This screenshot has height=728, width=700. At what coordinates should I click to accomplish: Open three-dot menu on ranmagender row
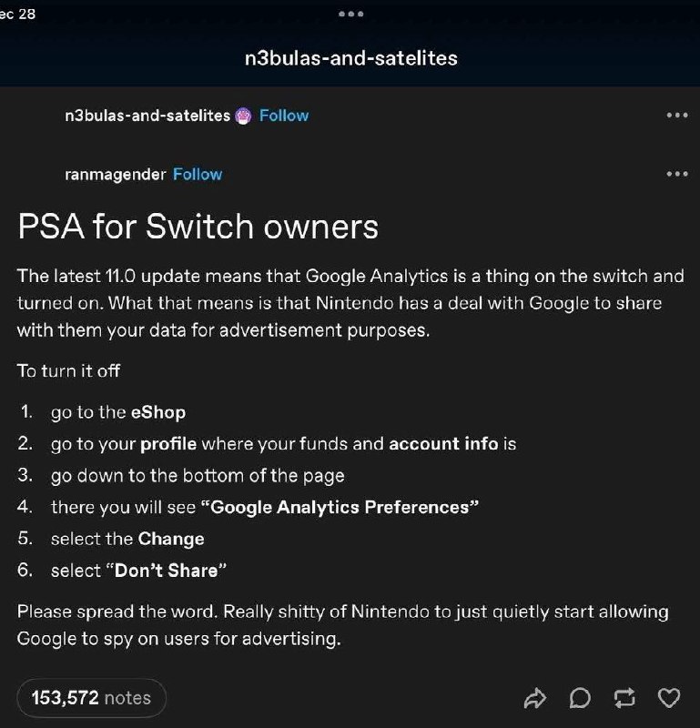tap(676, 174)
